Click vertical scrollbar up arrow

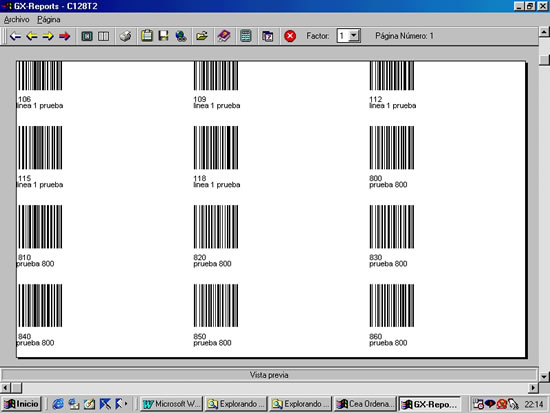pyautogui.click(x=544, y=32)
